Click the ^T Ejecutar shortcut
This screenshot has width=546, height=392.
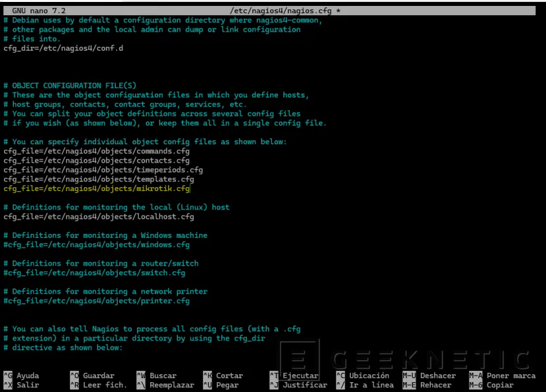294,376
